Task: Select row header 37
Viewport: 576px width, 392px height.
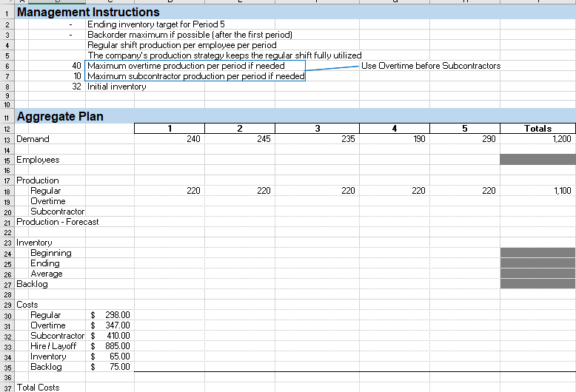Action: click(7, 388)
